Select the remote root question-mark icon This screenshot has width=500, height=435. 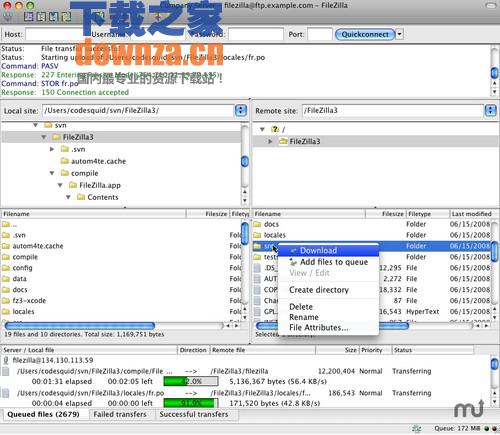[275, 129]
